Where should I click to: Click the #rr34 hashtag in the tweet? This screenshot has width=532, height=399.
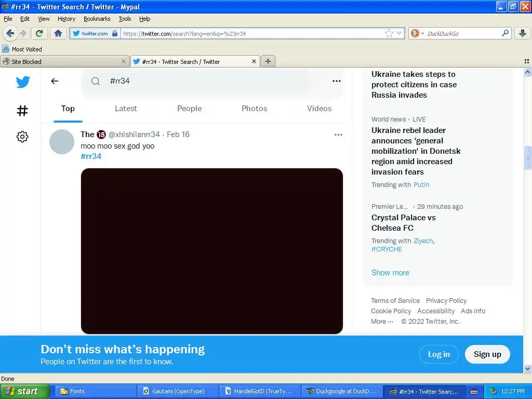coord(91,156)
